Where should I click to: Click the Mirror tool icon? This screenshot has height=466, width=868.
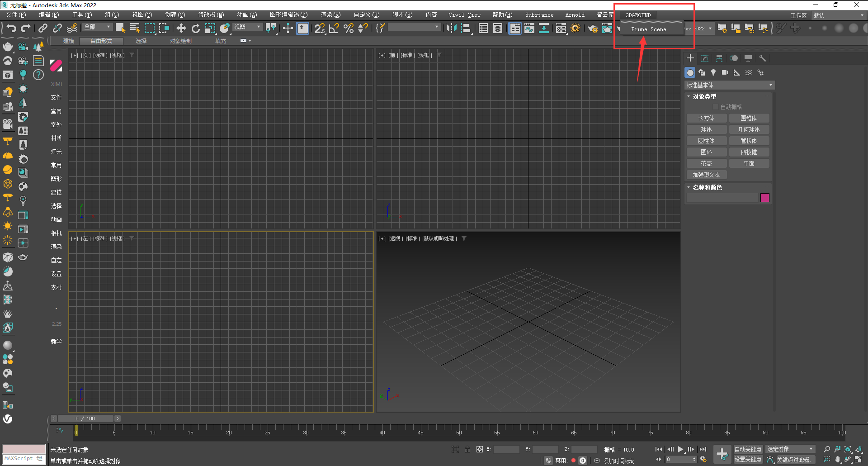[x=451, y=29]
